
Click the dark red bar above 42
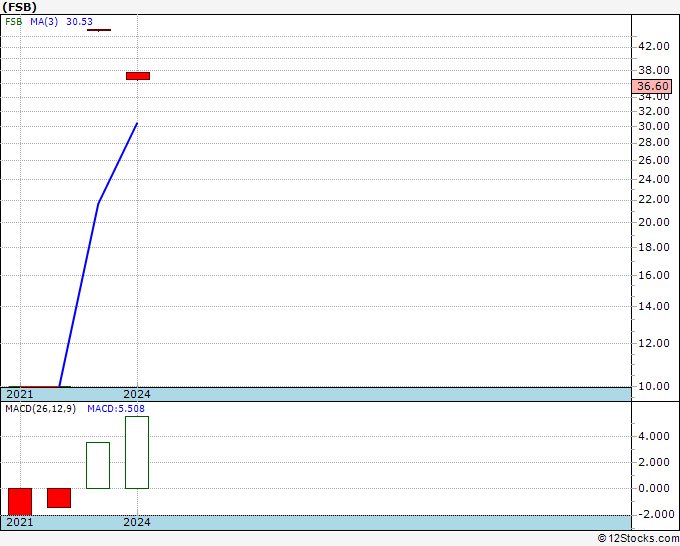[99, 30]
